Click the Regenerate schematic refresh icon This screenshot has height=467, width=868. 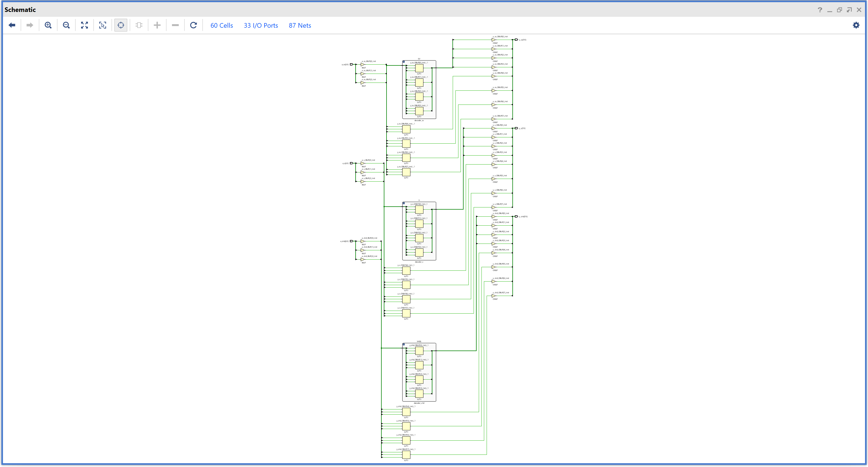pos(193,25)
